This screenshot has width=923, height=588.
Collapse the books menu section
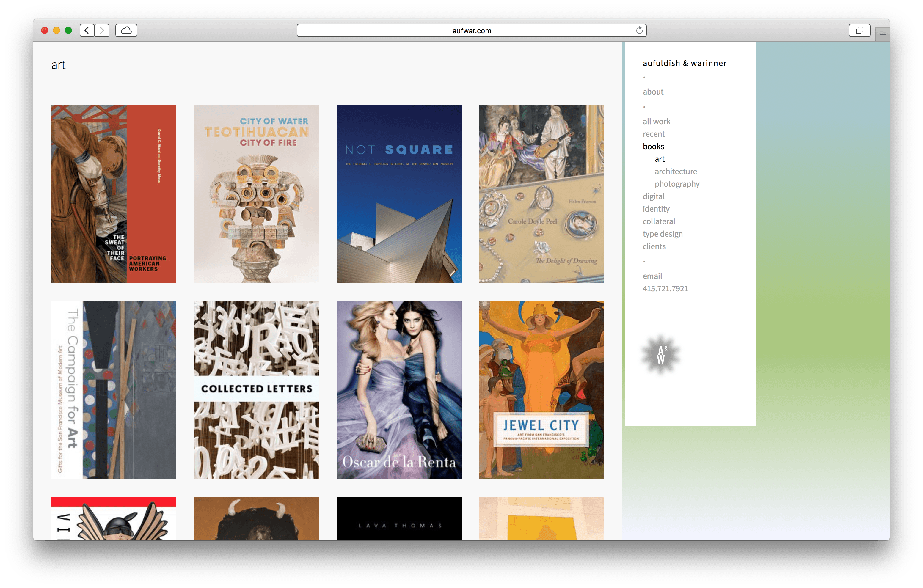click(653, 147)
